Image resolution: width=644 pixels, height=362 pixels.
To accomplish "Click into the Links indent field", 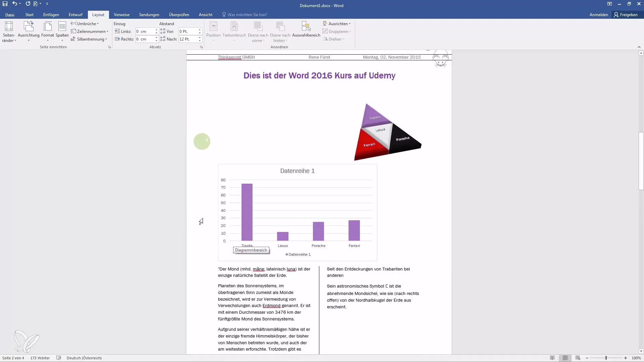I will point(145,32).
